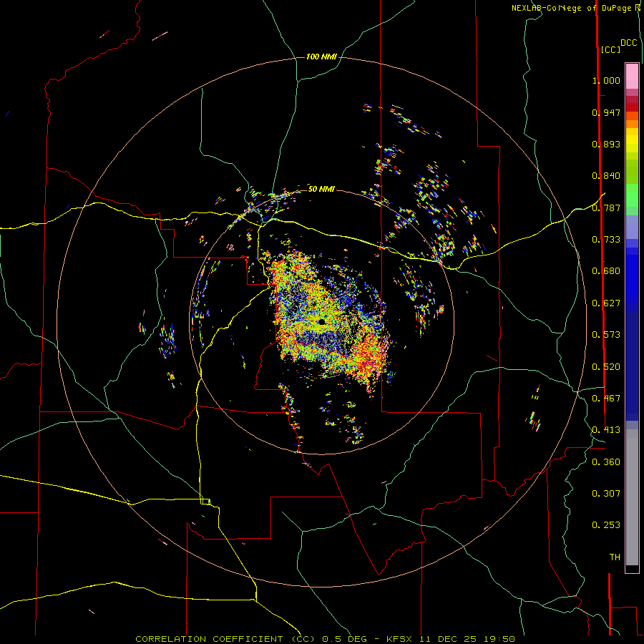Click the TH threshold label
Image resolution: width=644 pixels, height=644 pixels.
pyautogui.click(x=615, y=557)
